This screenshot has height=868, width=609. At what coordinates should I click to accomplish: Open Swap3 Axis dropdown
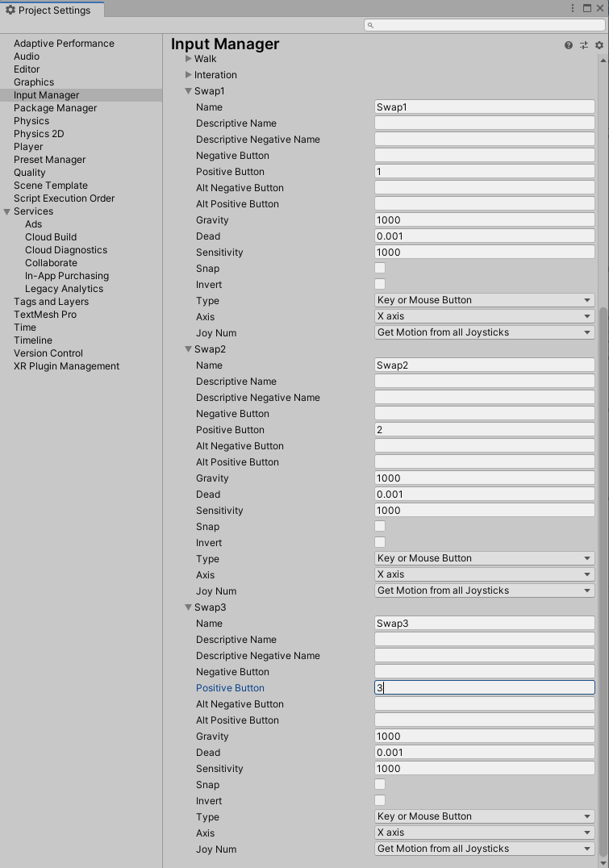[485, 832]
